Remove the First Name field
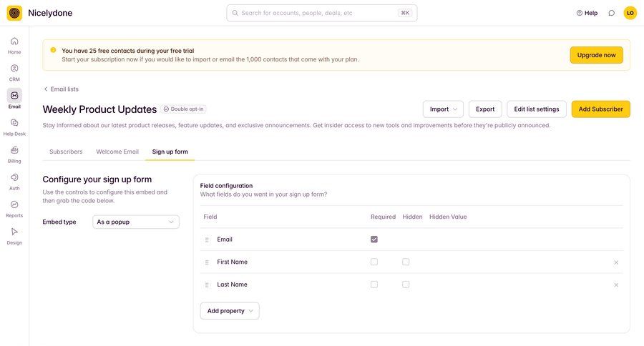The width and height of the screenshot is (644, 346). (x=616, y=262)
